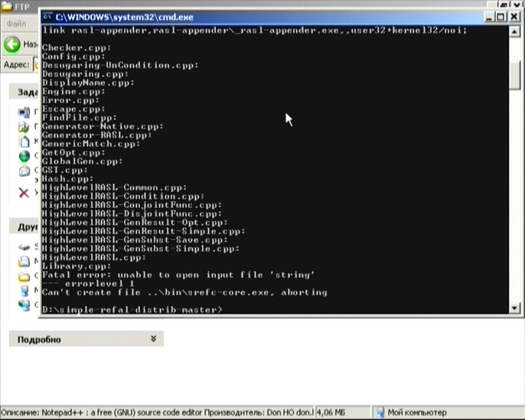Click the 'Can't create file ..\bin\srefc-core.exe' line
This screenshot has height=420, width=525.
tap(185, 292)
